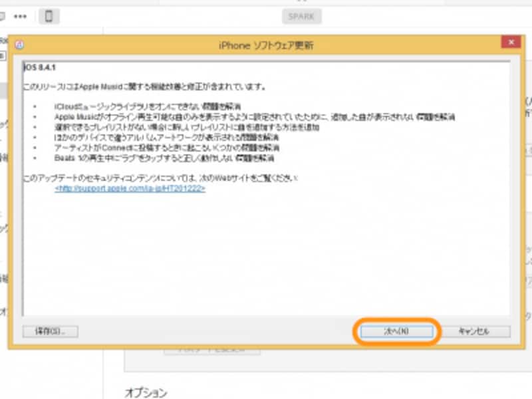This screenshot has height=399, width=532.
Task: Click the iTunes icon in dialog title bar
Action: (x=20, y=45)
